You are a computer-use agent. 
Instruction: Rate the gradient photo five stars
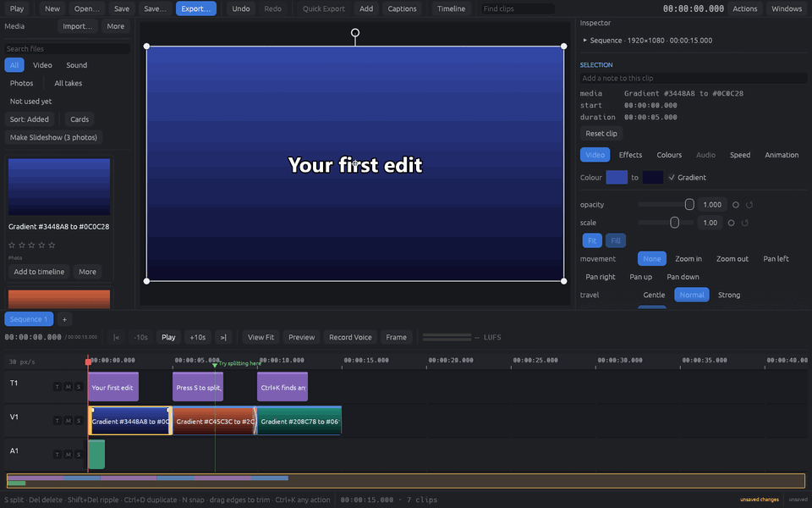[52, 246]
